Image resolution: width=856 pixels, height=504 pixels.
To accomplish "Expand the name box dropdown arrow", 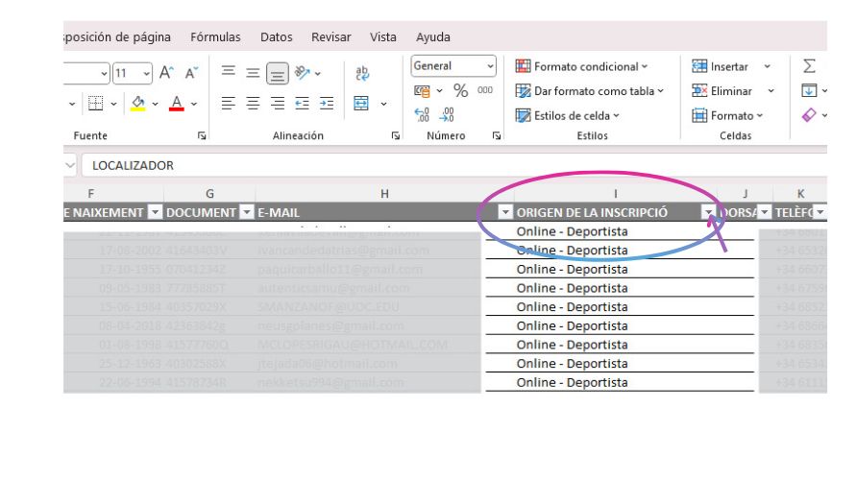I will 70,165.
